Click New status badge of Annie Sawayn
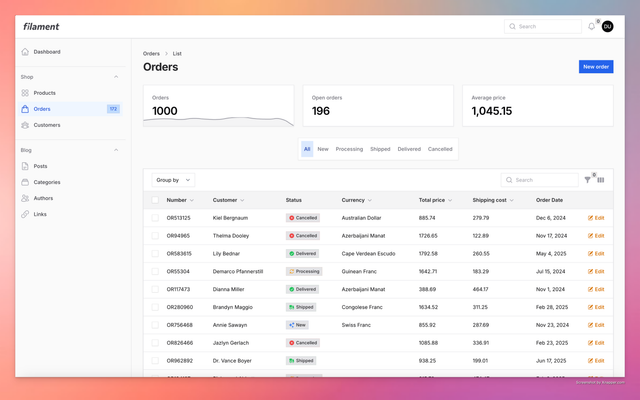 pyautogui.click(x=297, y=325)
